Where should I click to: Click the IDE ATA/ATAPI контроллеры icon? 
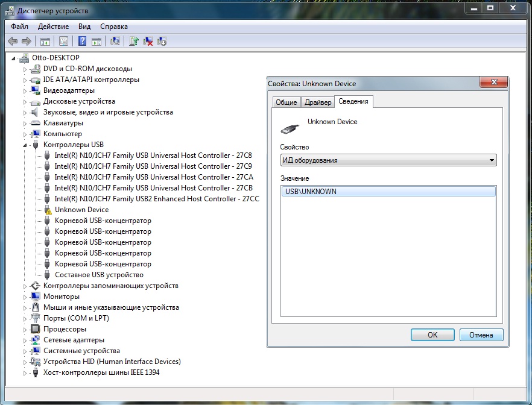point(35,80)
